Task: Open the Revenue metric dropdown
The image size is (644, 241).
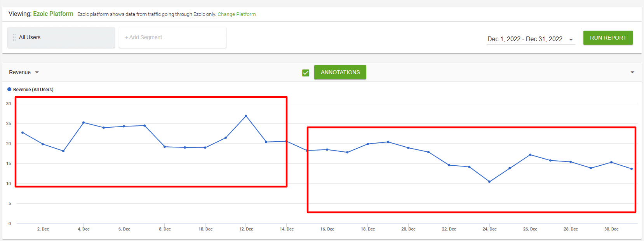Action: pos(24,72)
